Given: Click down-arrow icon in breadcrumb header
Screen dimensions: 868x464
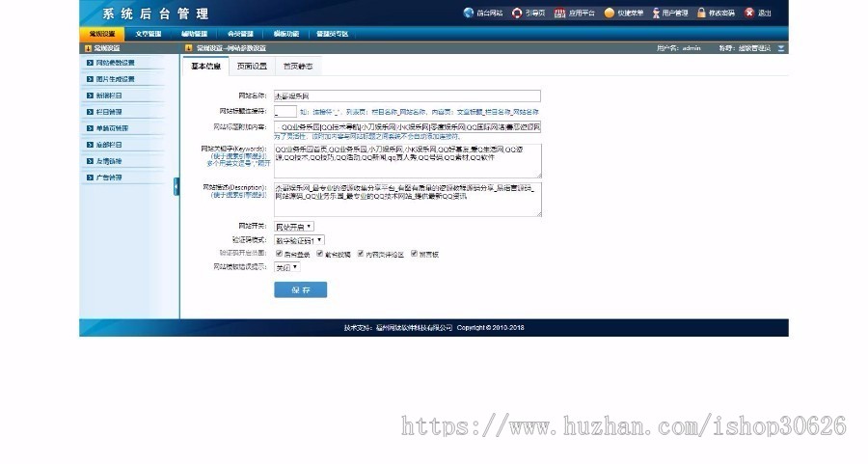Looking at the screenshot, I should point(189,48).
